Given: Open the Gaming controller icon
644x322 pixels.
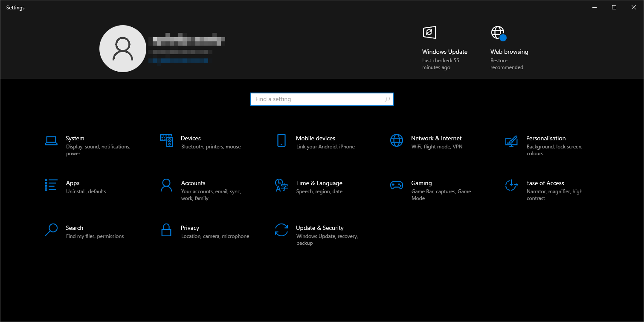Looking at the screenshot, I should click(397, 185).
